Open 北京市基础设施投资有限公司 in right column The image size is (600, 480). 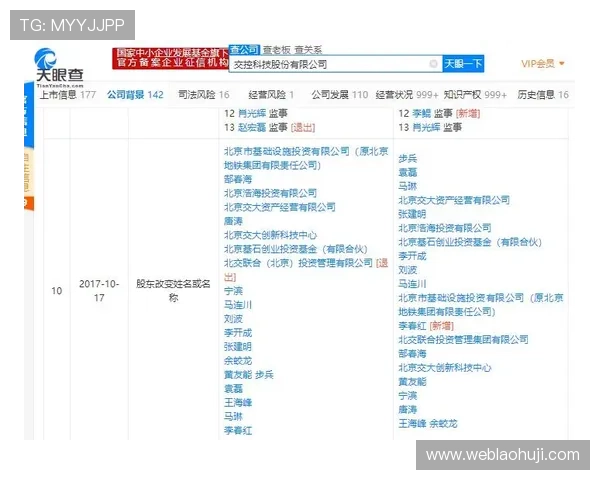(x=481, y=305)
